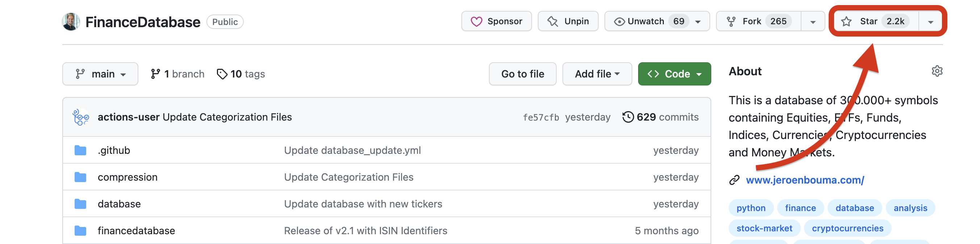Unpin the repository
Image resolution: width=980 pixels, height=244 pixels.
point(568,21)
